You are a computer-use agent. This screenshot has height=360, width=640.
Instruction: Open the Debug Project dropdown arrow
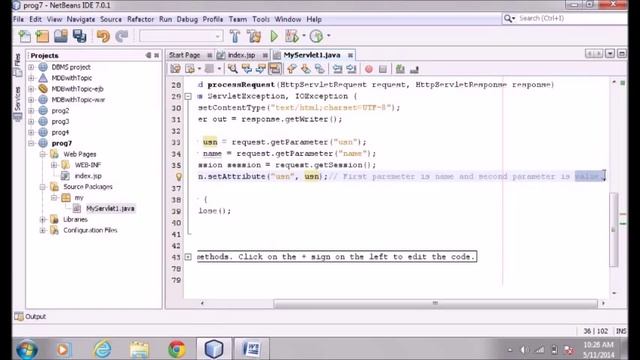coord(304,36)
